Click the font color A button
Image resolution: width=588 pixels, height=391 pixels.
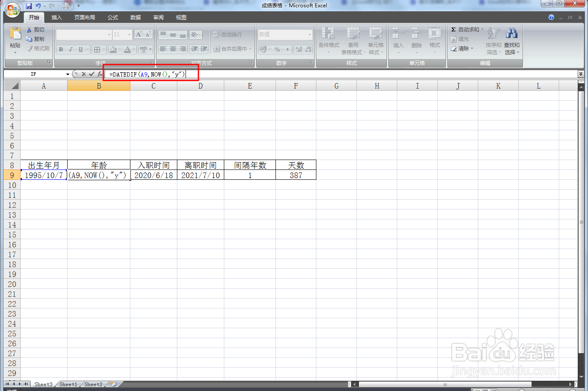coord(127,49)
